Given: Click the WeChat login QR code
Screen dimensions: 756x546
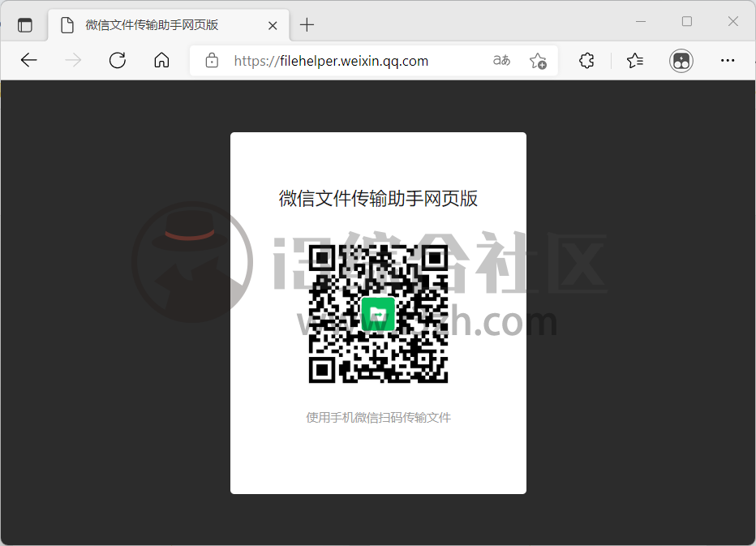Looking at the screenshot, I should (379, 314).
